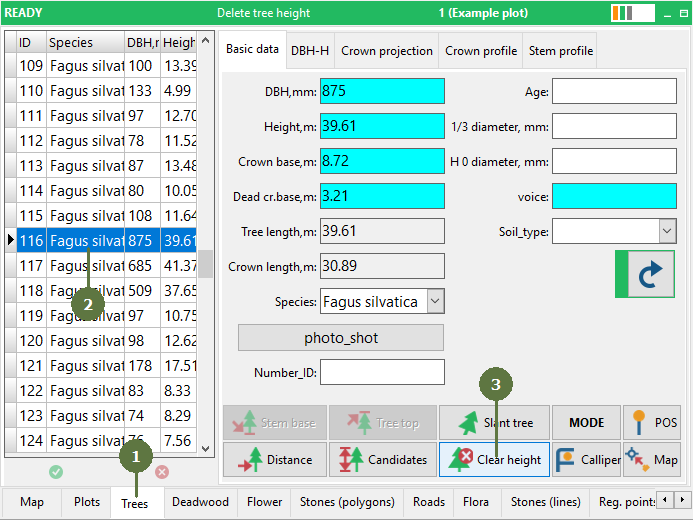The image size is (693, 520).
Task: Activate the Slant tree tool
Action: 494,423
